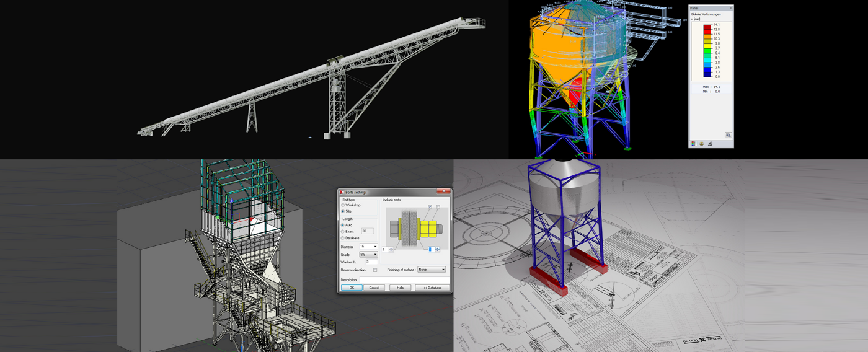868x352 pixels.
Task: Click the << Database button
Action: [x=432, y=288]
